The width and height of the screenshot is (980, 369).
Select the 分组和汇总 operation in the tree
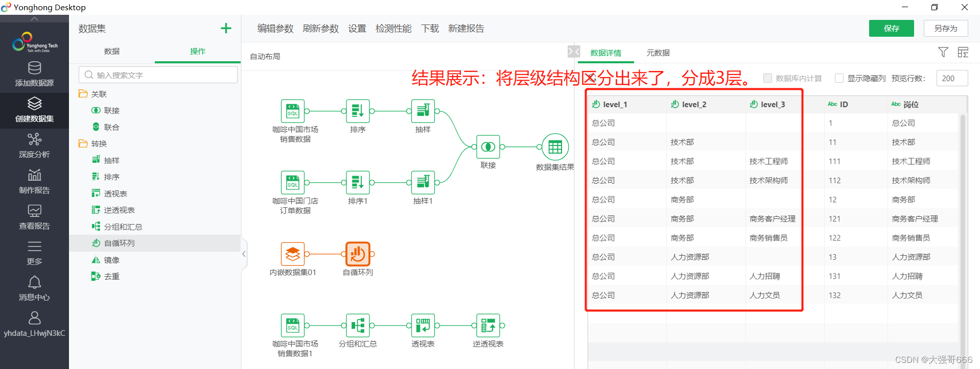(123, 227)
